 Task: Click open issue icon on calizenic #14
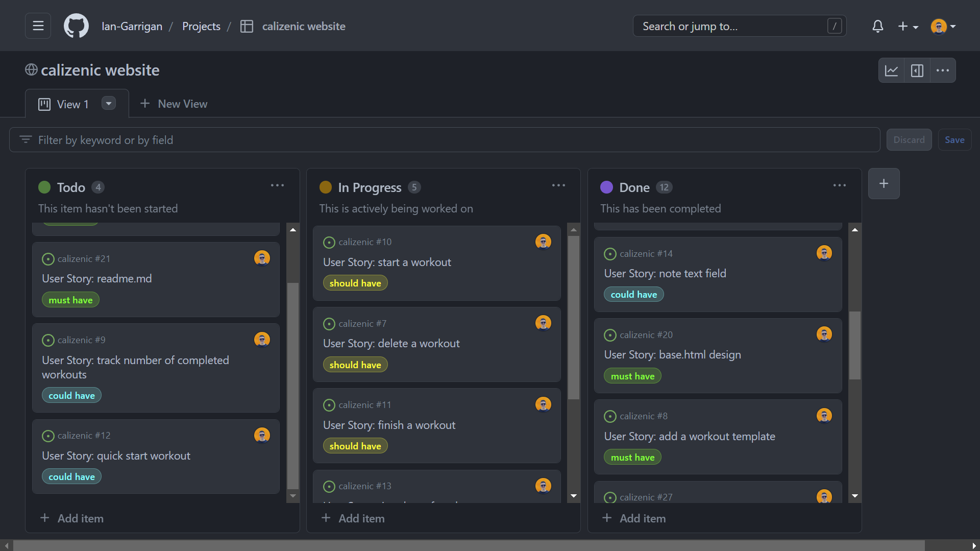pyautogui.click(x=610, y=254)
